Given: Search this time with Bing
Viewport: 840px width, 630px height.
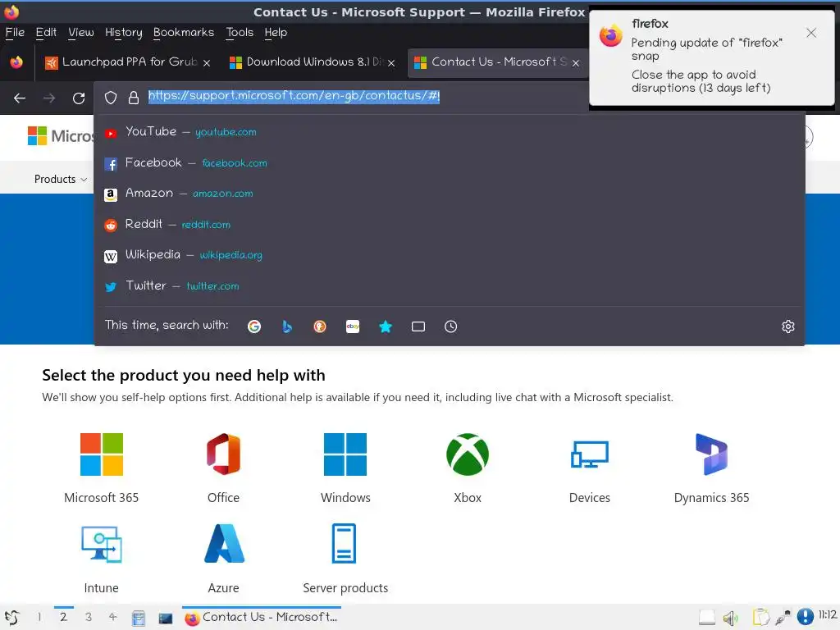Looking at the screenshot, I should (x=287, y=326).
